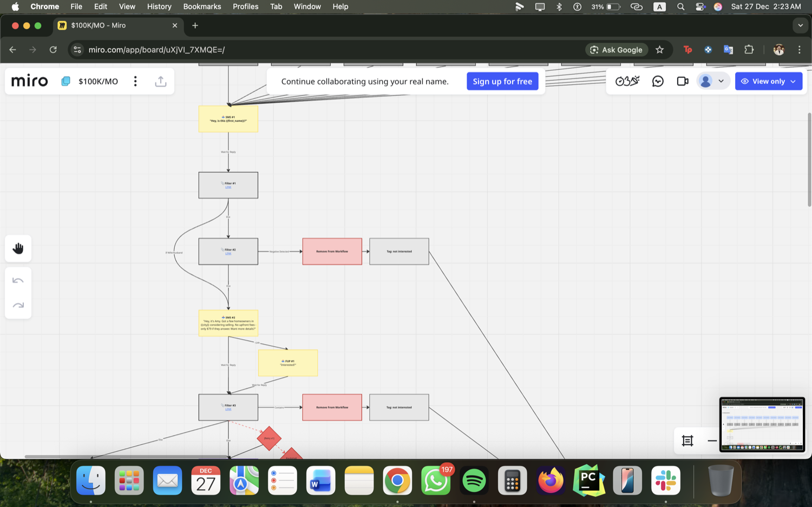Go back to previous page
Image resolution: width=812 pixels, height=507 pixels.
click(13, 50)
